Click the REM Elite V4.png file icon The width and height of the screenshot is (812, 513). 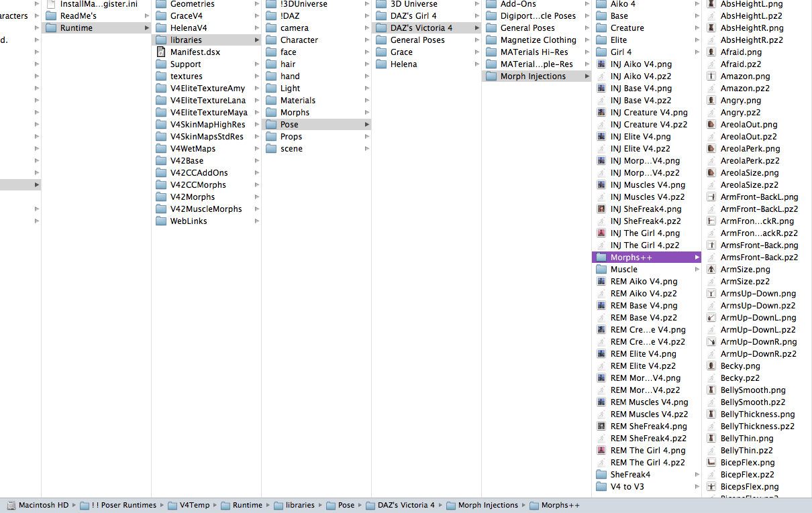pyautogui.click(x=602, y=354)
